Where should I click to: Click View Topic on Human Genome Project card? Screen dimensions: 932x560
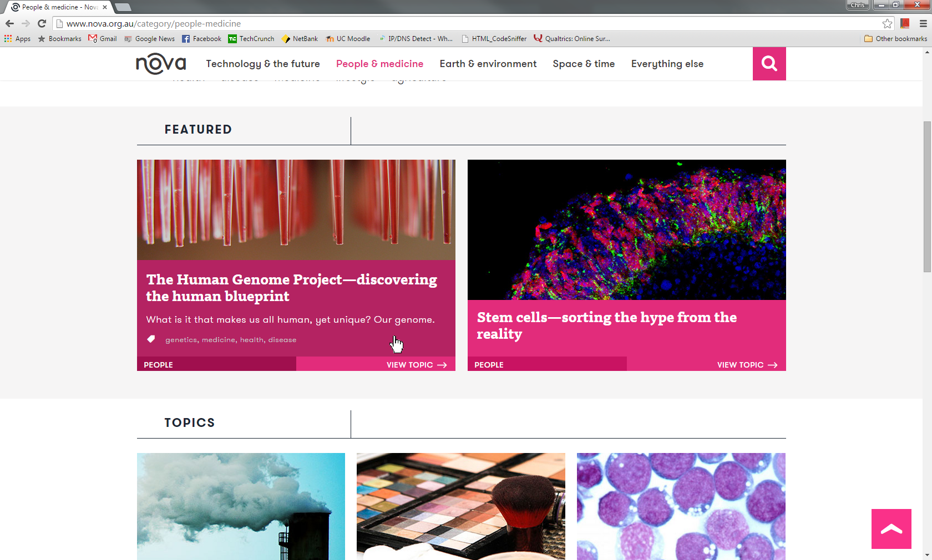(x=417, y=365)
